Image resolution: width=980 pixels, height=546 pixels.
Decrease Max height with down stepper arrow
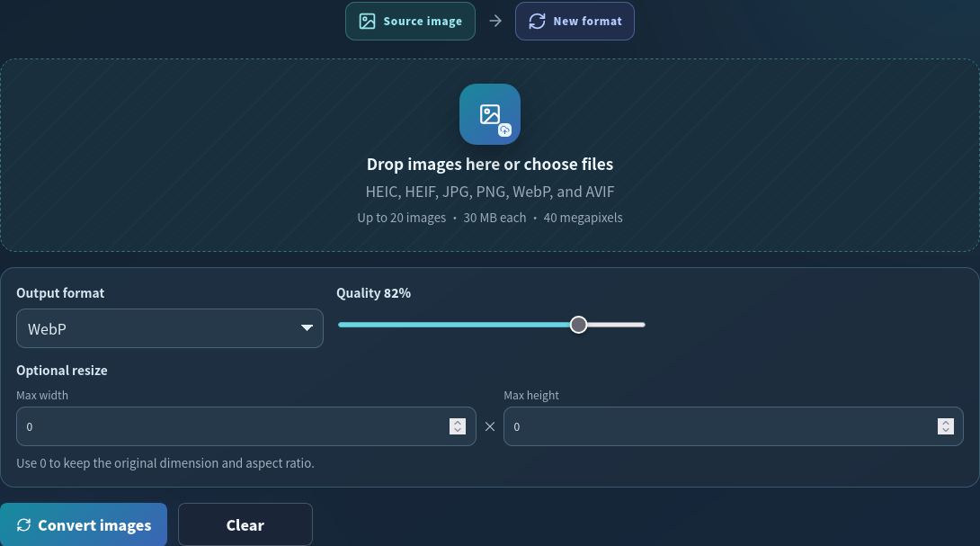pos(946,431)
